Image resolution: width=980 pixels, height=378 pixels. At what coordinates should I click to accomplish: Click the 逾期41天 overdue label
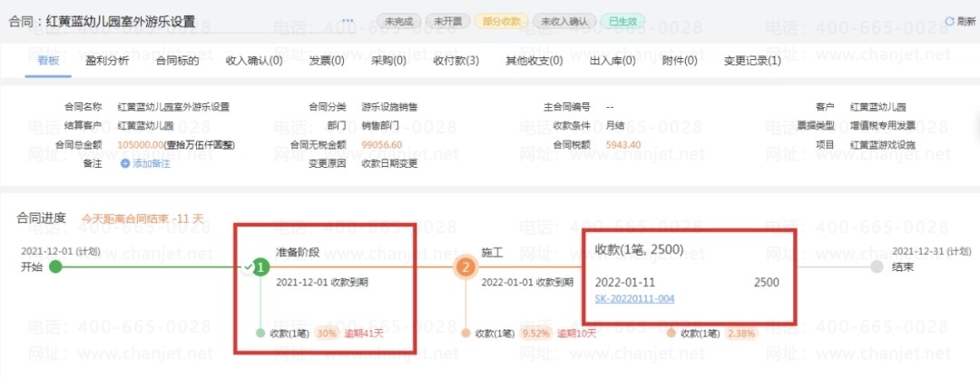pyautogui.click(x=364, y=333)
